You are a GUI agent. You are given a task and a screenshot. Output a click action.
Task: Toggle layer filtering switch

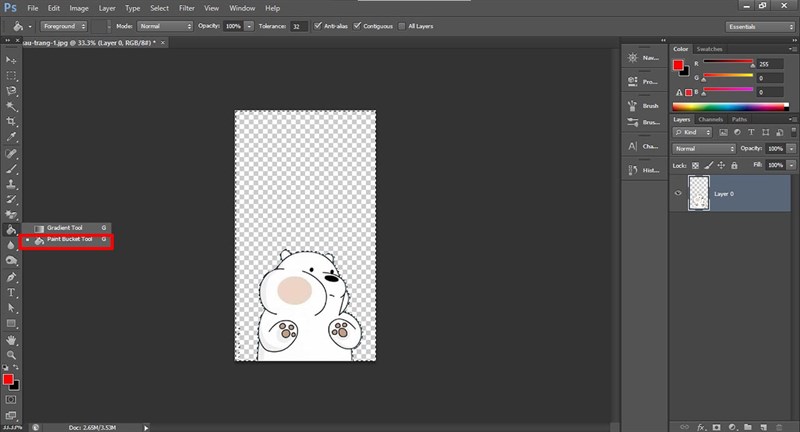793,131
